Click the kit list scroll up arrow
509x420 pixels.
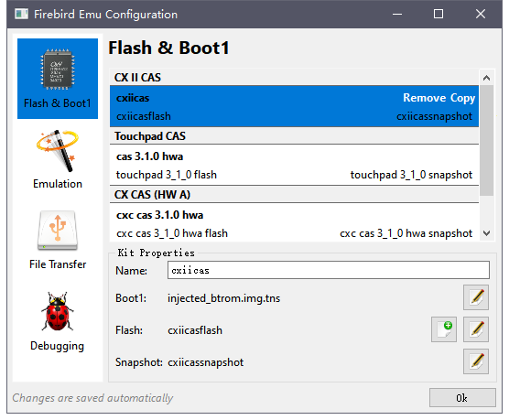486,78
